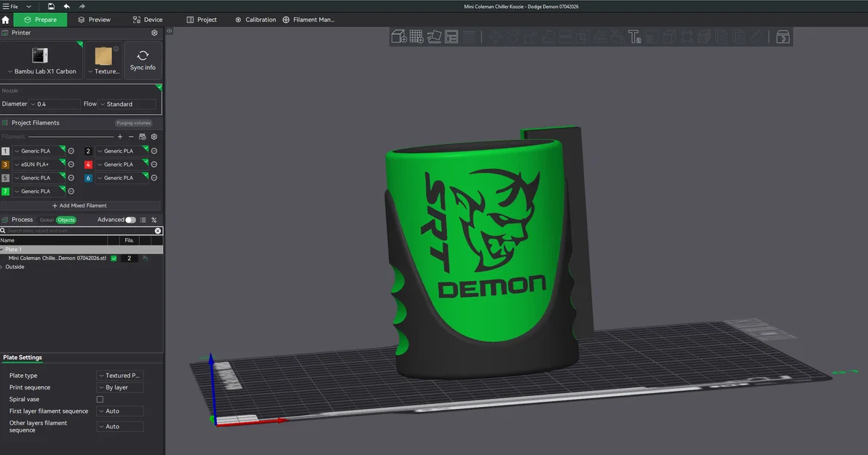Click the minus icon to remove filament
The width and height of the screenshot is (868, 455).
point(131,137)
